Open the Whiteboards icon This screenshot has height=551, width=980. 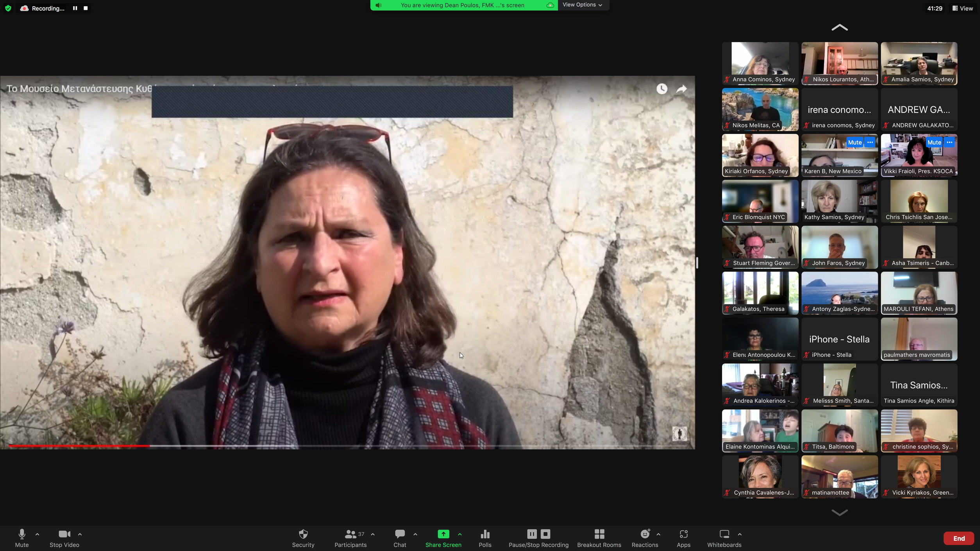pyautogui.click(x=724, y=534)
